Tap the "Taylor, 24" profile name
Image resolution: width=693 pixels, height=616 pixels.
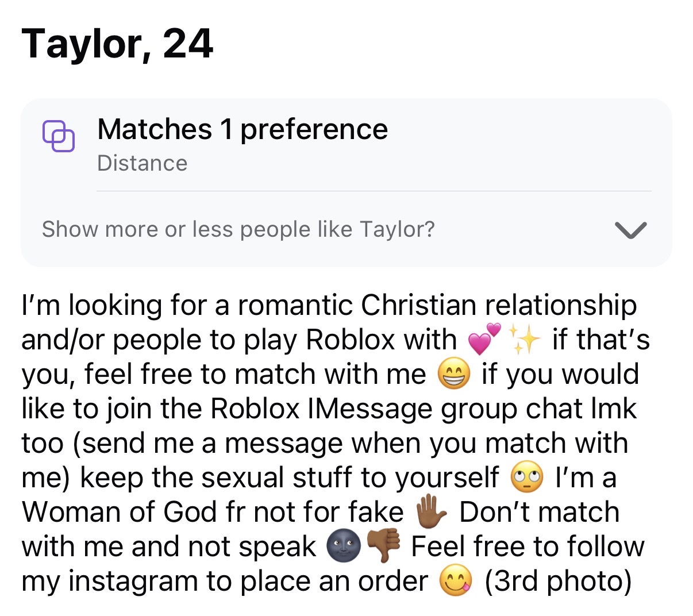coord(118,44)
